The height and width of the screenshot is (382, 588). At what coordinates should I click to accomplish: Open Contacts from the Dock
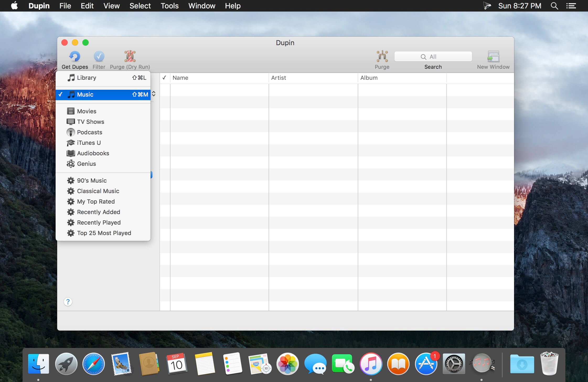(x=149, y=364)
